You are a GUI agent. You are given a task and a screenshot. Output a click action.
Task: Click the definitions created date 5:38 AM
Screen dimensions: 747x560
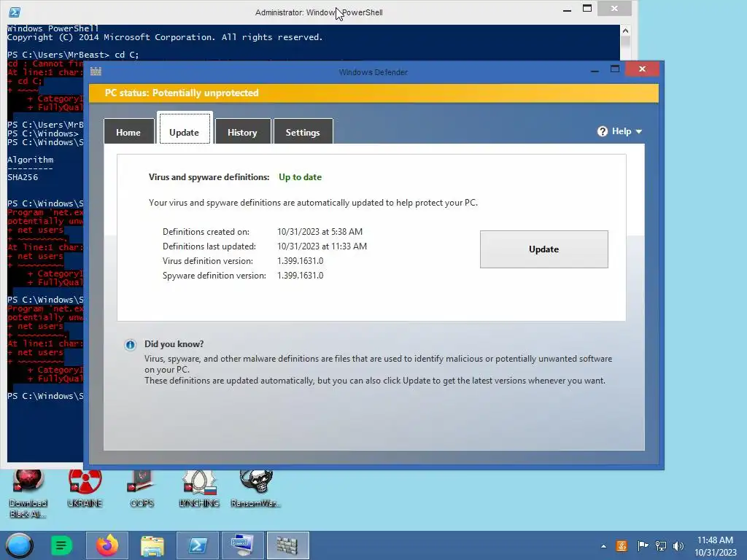click(x=320, y=231)
